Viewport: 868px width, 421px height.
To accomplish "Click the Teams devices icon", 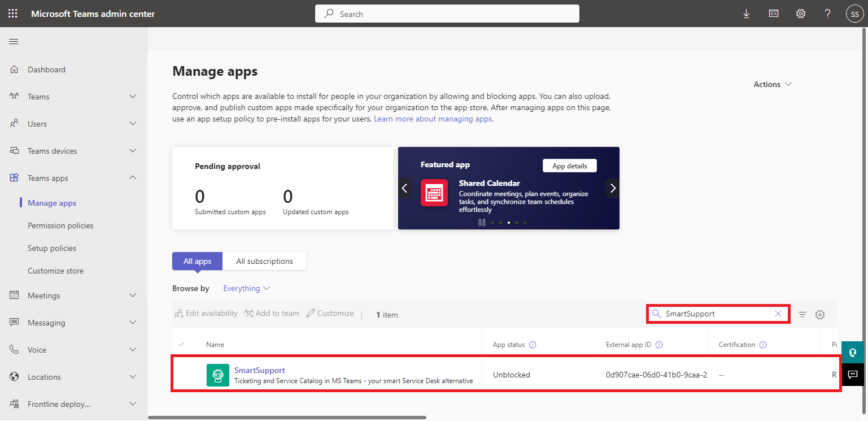I will tap(15, 151).
